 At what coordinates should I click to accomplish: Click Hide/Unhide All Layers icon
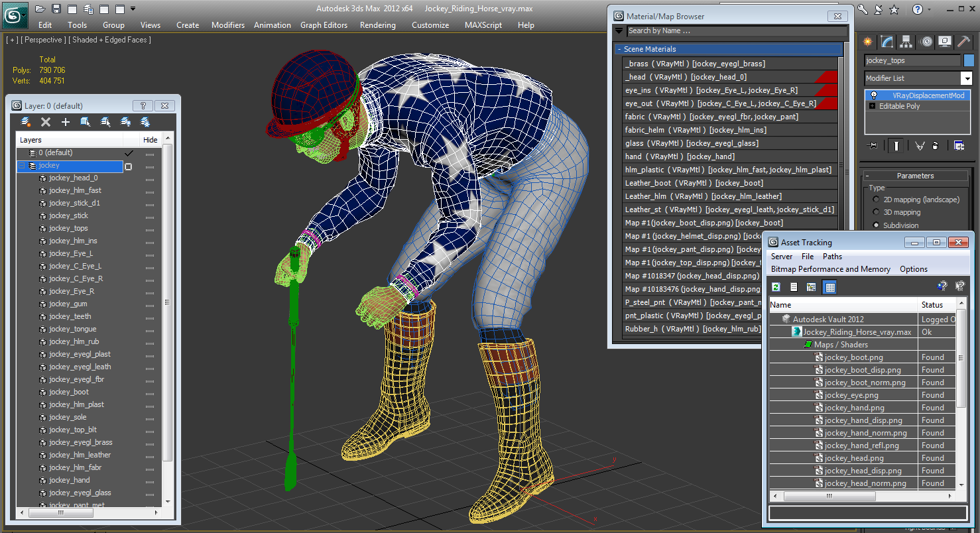point(125,122)
